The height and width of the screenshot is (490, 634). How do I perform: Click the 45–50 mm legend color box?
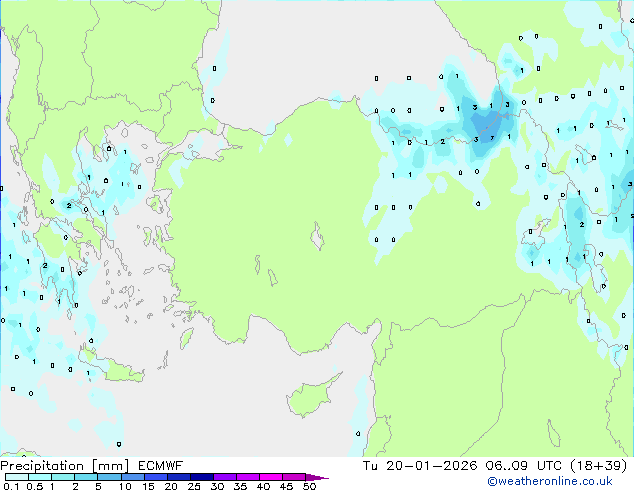[294, 477]
